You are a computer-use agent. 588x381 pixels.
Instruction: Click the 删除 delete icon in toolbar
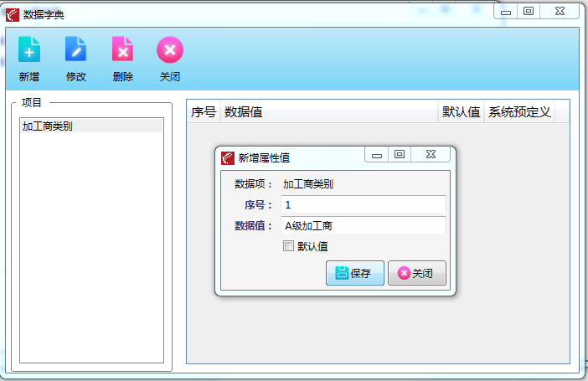122,49
